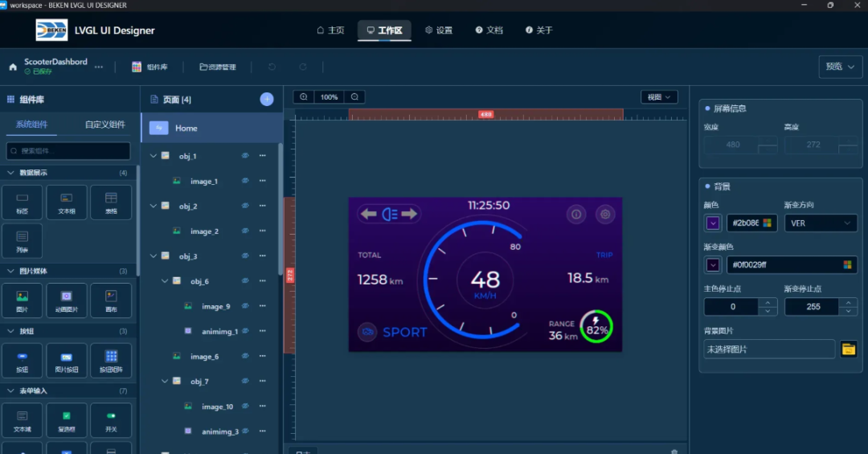Toggle visibility of image_2 layer
This screenshot has width=868, height=454.
coord(245,231)
